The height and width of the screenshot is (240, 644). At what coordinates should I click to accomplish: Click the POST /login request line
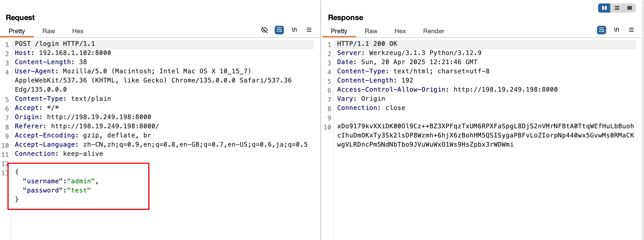(55, 44)
